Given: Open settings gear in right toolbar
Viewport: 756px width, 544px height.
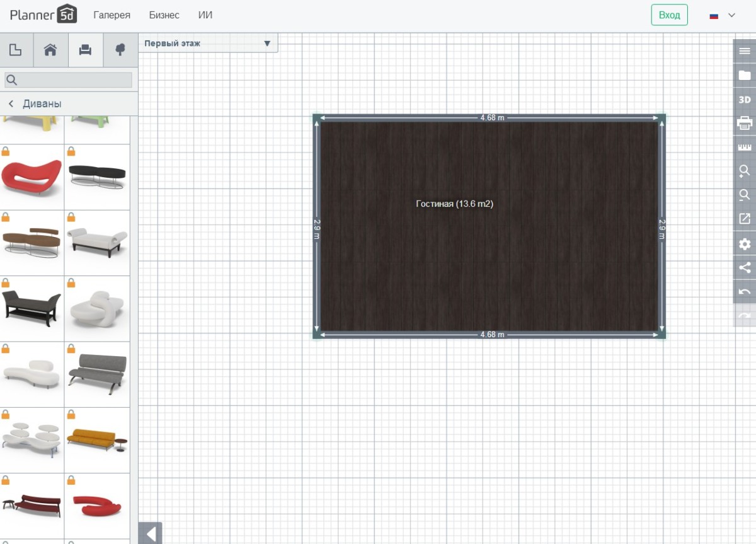Looking at the screenshot, I should 745,244.
